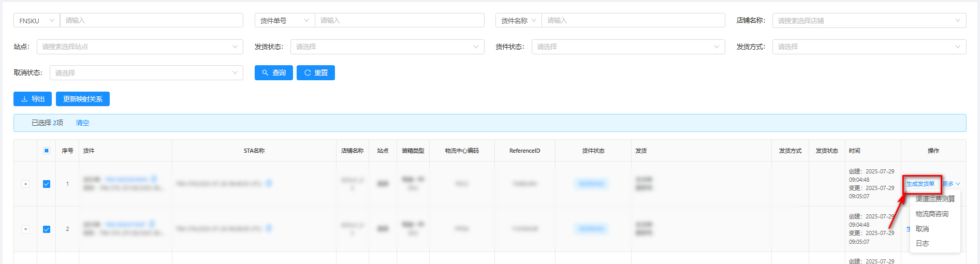980x264 pixels.
Task: Click copy icon beside row 2 STA name
Action: 269,228
